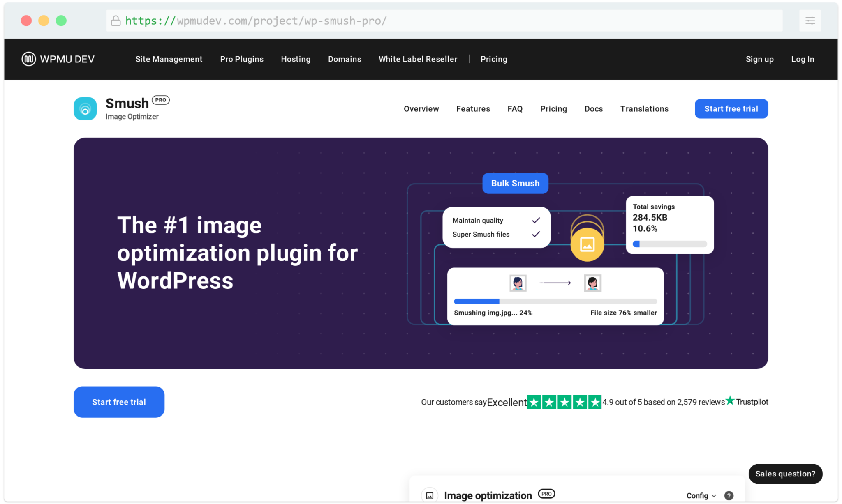Go to the Overview section
Screen dimensions: 842x504
tap(421, 109)
